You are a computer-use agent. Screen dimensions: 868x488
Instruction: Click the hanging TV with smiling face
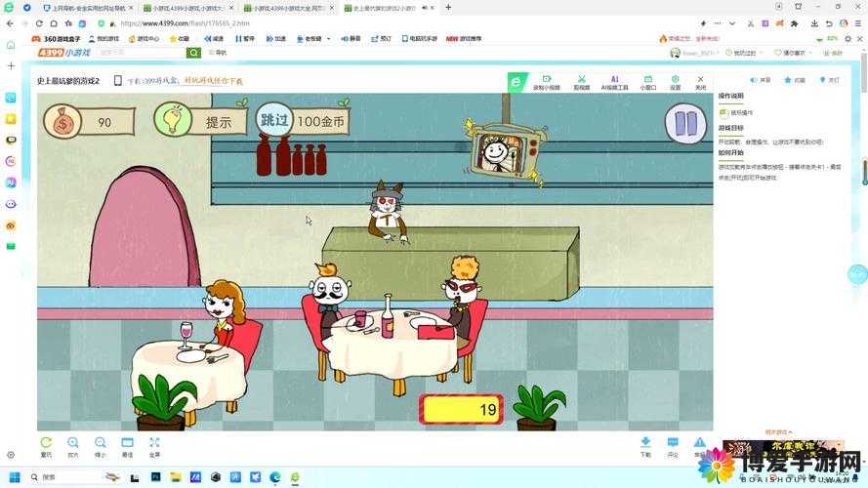pos(506,151)
